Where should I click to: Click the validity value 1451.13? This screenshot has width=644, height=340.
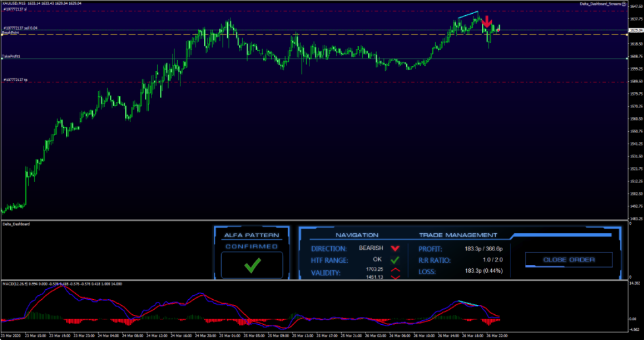375,277
